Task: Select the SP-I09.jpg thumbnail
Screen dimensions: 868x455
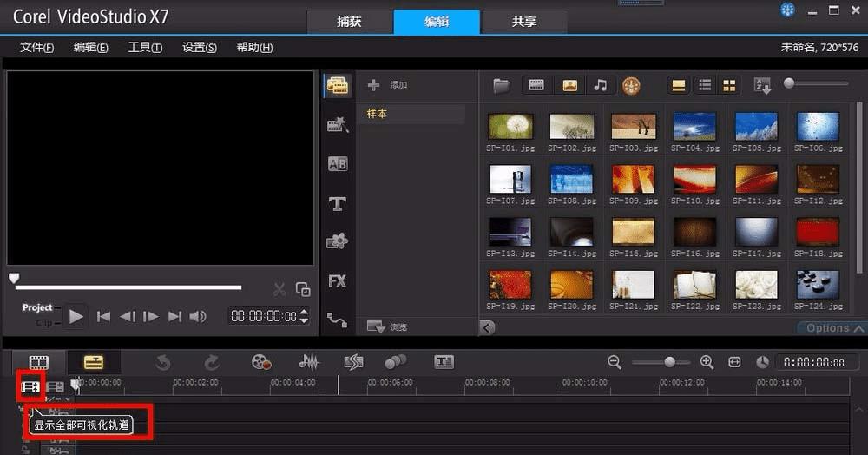Action: tap(633, 179)
